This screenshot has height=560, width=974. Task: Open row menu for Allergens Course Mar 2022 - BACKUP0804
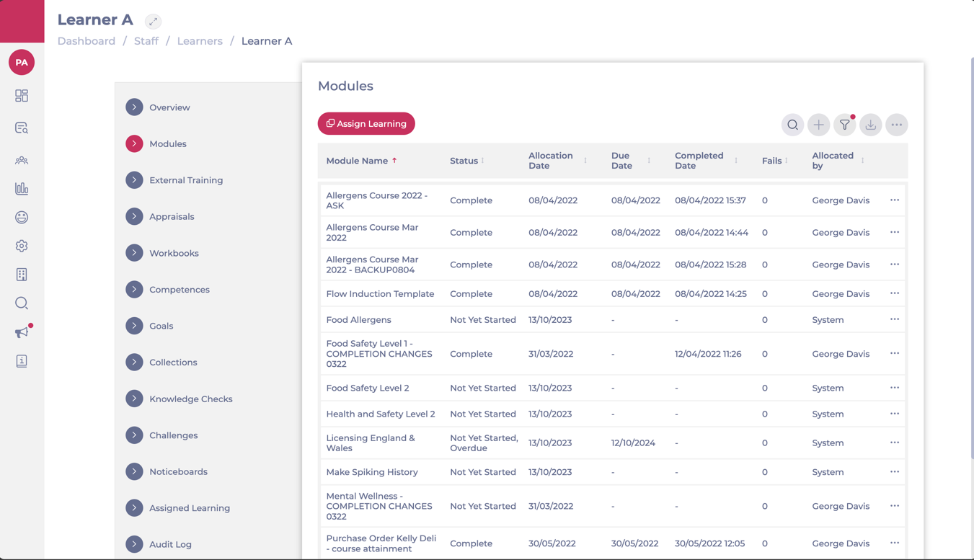pyautogui.click(x=895, y=265)
